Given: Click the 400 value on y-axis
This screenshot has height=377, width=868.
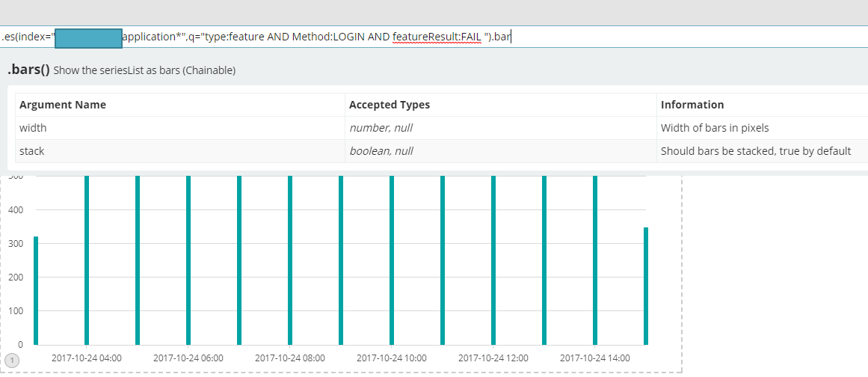Looking at the screenshot, I should [x=16, y=209].
